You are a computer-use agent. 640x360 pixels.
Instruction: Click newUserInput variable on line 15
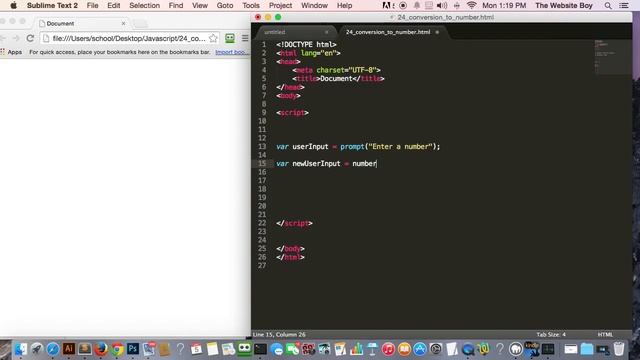316,163
